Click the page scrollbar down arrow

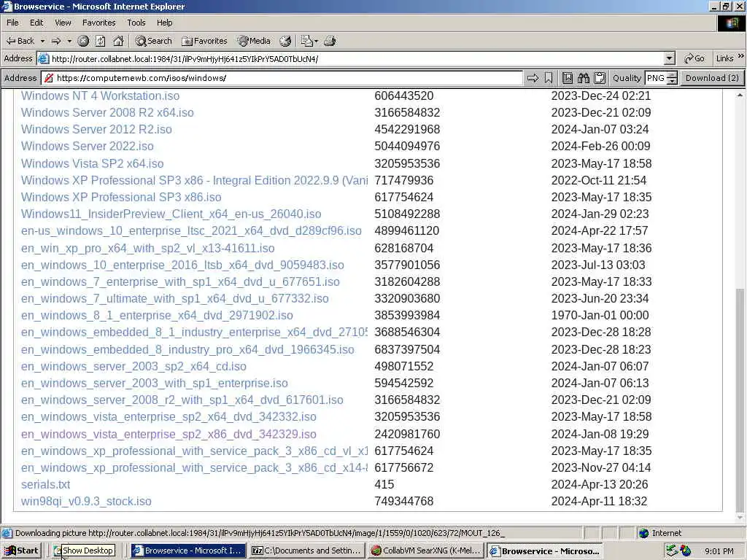click(x=740, y=518)
